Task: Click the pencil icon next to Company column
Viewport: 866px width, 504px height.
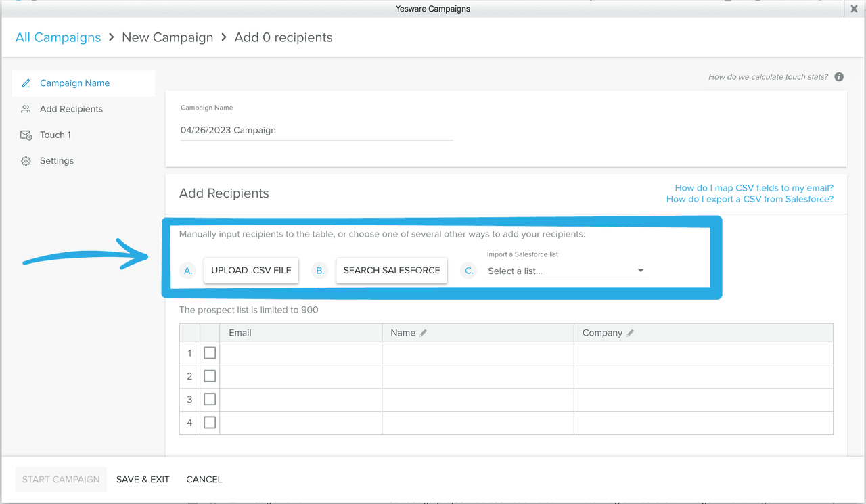Action: tap(630, 333)
